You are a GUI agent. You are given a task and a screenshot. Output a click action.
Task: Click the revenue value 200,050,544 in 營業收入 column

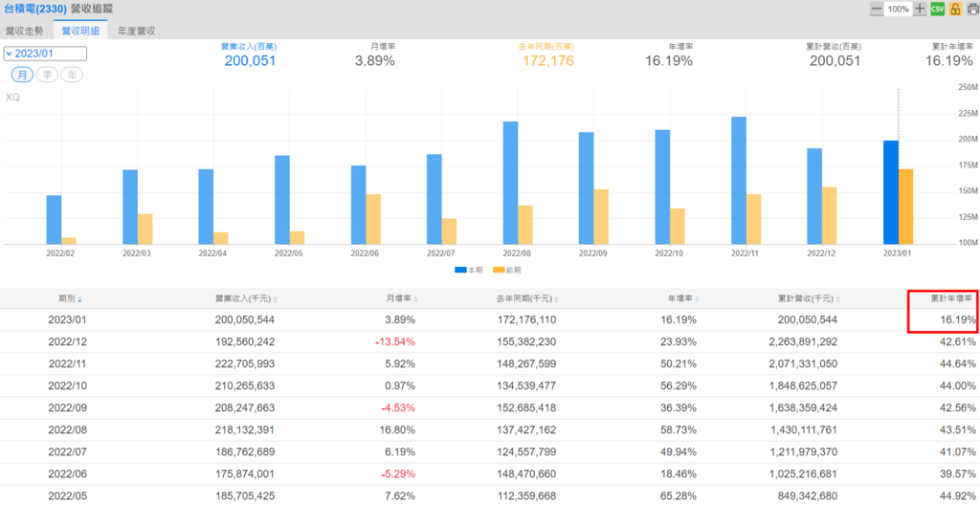pyautogui.click(x=244, y=320)
